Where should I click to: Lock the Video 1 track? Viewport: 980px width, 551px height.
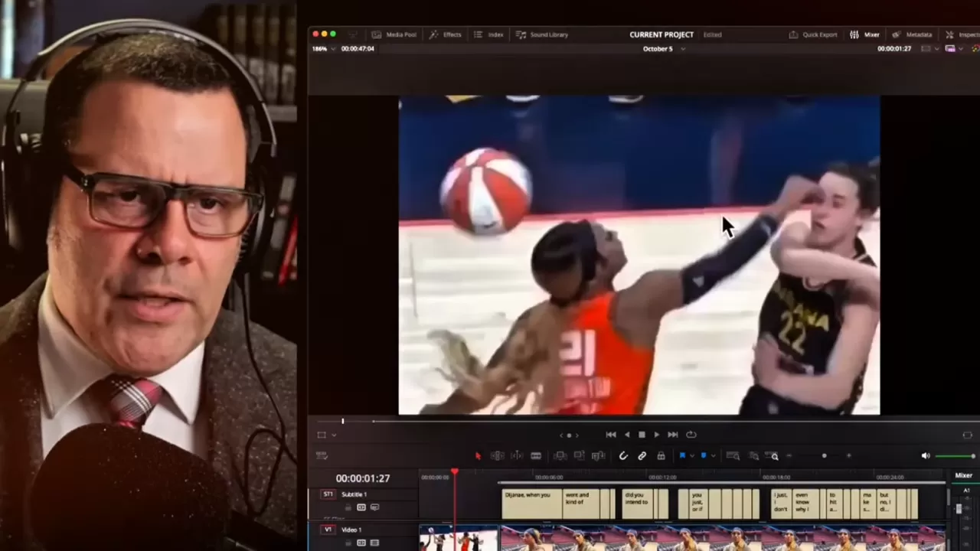pyautogui.click(x=348, y=543)
